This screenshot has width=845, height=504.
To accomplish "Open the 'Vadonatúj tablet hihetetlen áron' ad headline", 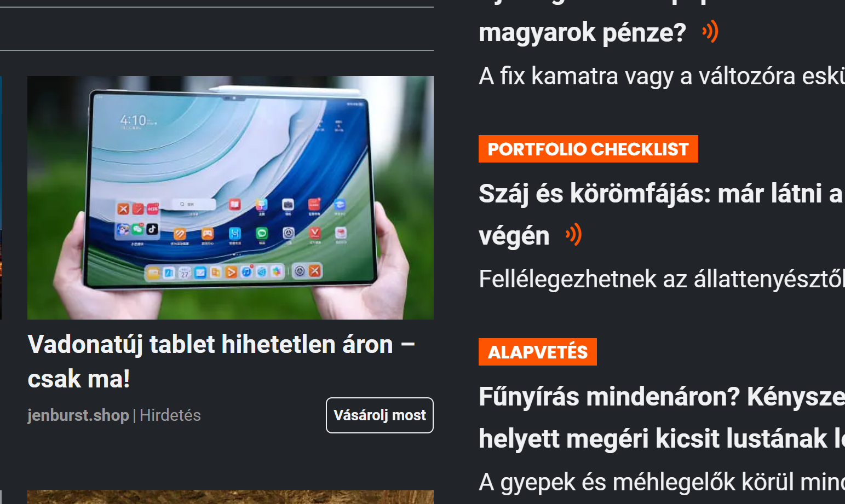I will 221,361.
